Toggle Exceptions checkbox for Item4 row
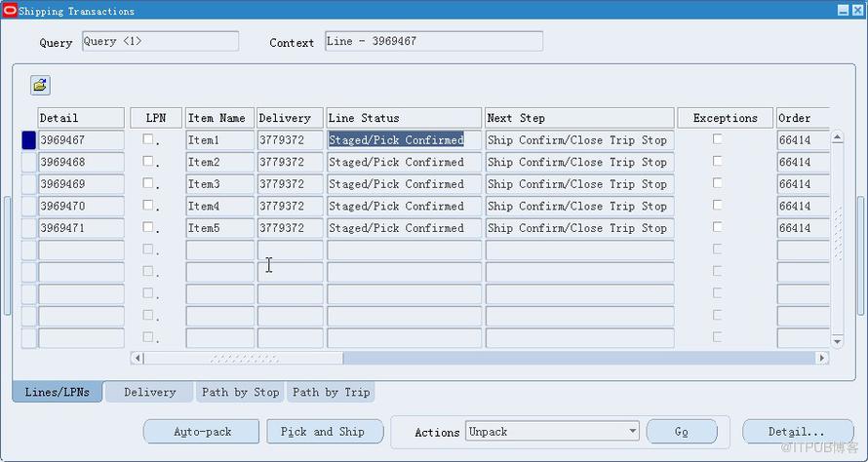This screenshot has width=868, height=462. [x=718, y=206]
